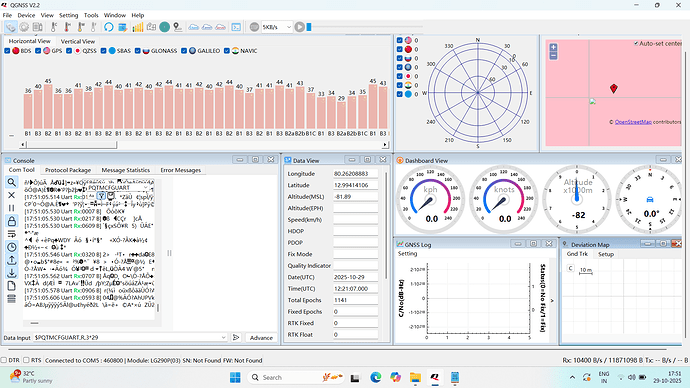Click the Console search magnifier icon
690x388 pixels.
click(11, 182)
